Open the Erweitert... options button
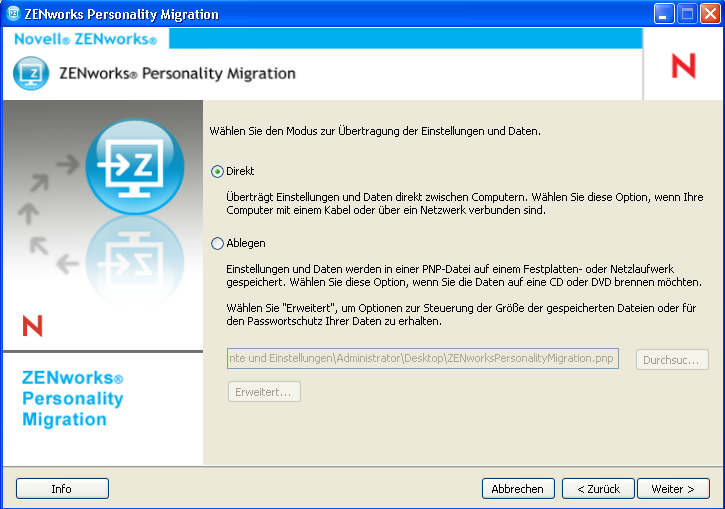The image size is (725, 509). coord(264,392)
